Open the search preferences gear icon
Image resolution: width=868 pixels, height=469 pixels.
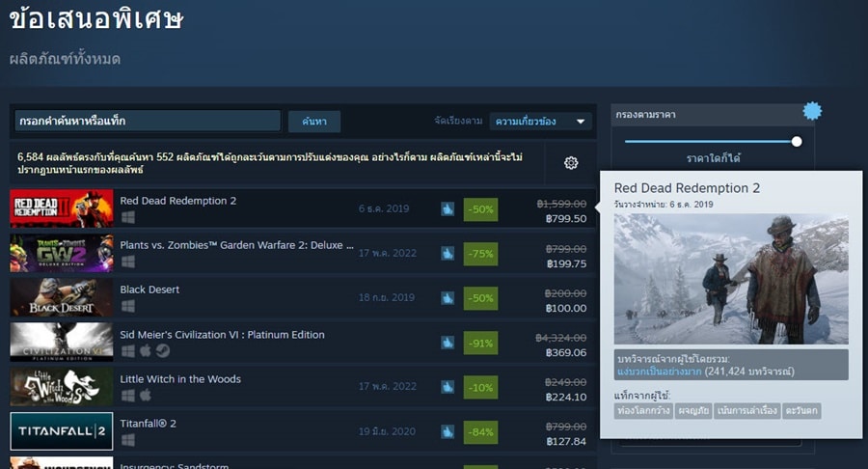(x=571, y=163)
